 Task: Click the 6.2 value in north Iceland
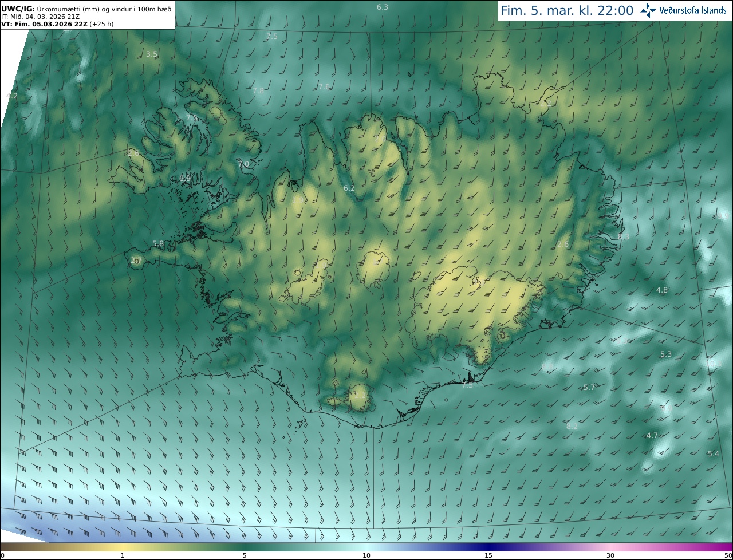349,188
